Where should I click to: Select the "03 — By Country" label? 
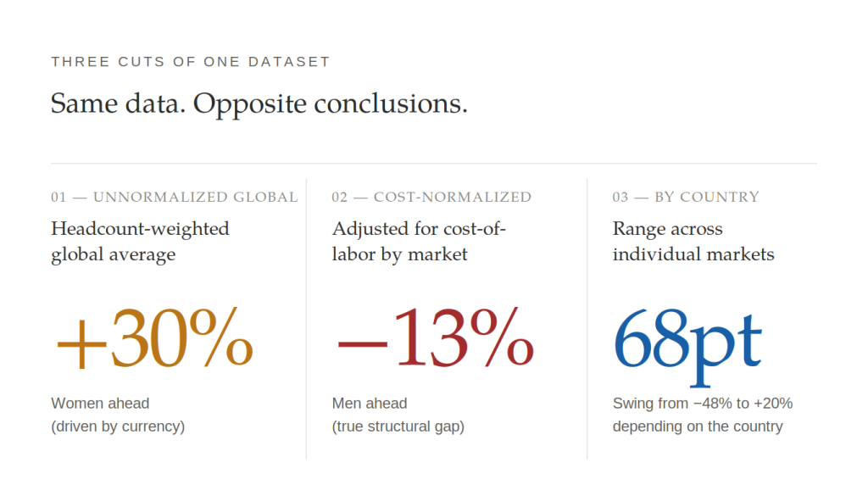[686, 198]
